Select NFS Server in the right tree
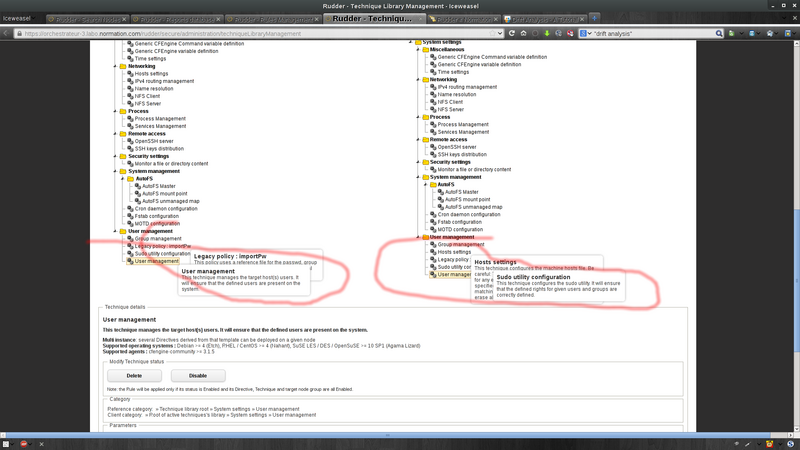 click(x=451, y=109)
